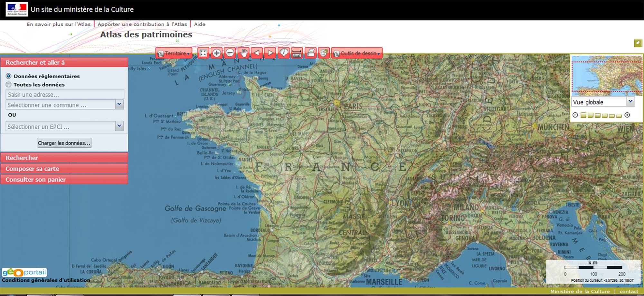Open the Vue globale dropdown arrow
The image size is (644, 296).
(630, 101)
